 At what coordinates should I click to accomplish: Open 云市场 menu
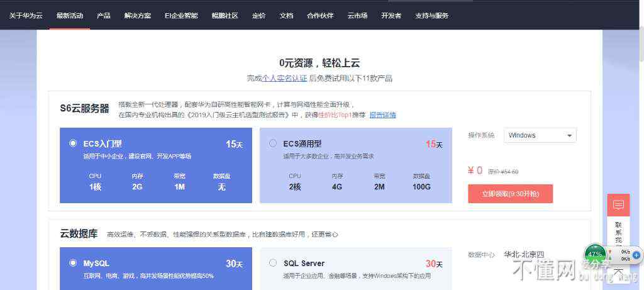[x=357, y=16]
